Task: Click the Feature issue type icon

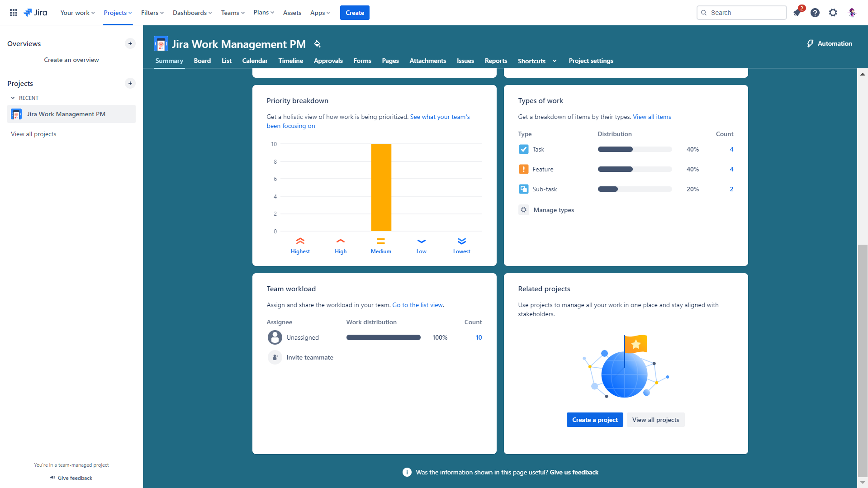Action: [523, 169]
